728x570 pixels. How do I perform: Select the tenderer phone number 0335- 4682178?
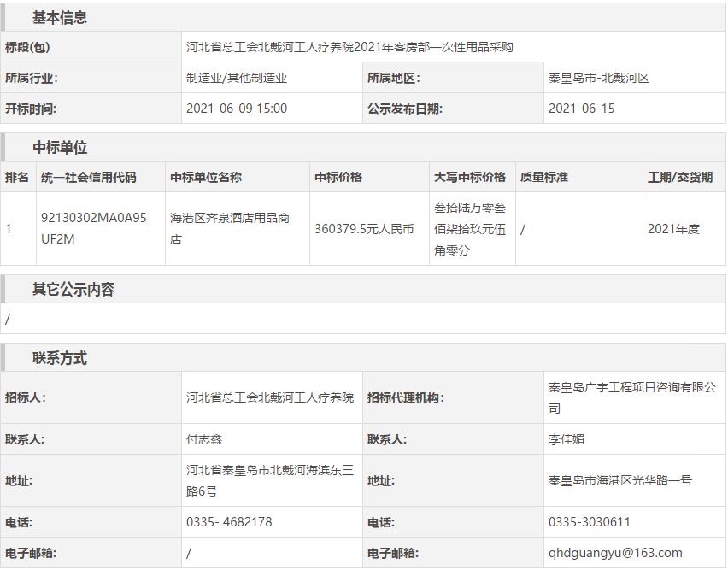click(x=229, y=521)
